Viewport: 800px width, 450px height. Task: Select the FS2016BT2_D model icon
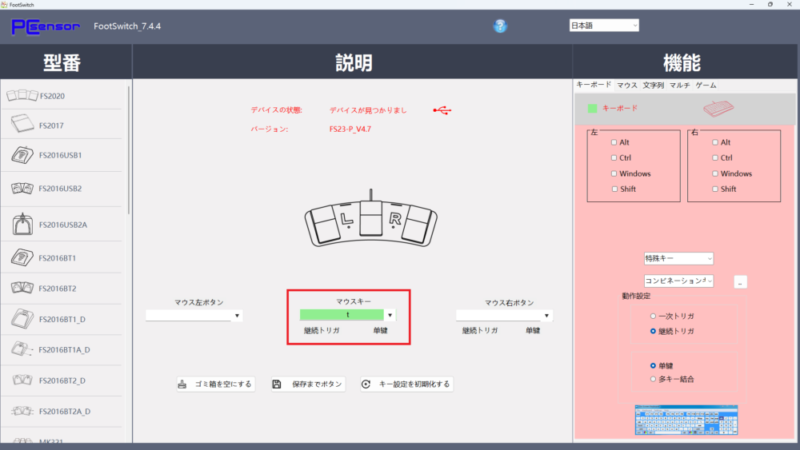(x=22, y=380)
